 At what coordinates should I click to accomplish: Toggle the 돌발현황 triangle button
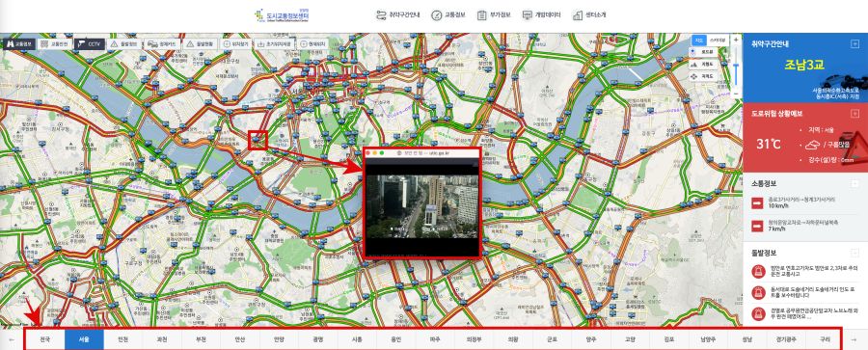pos(200,43)
